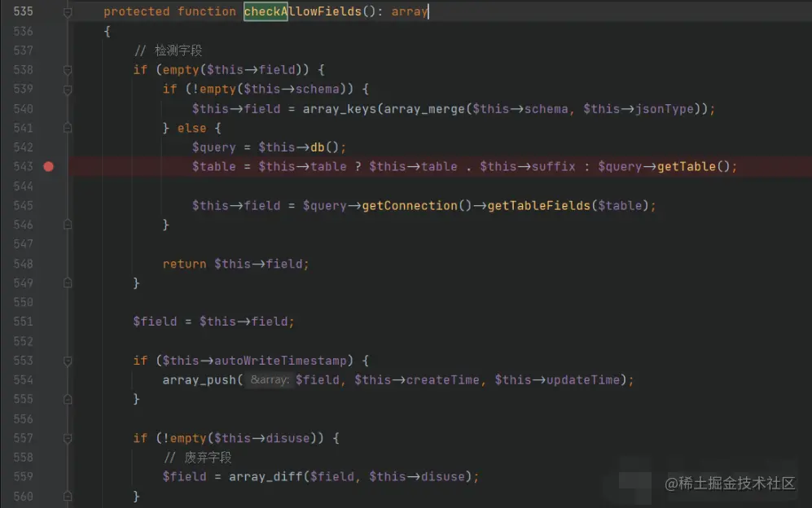Viewport: 812px width, 508px height.
Task: Click the highlighted checkAllowFields function name
Action: (302, 11)
